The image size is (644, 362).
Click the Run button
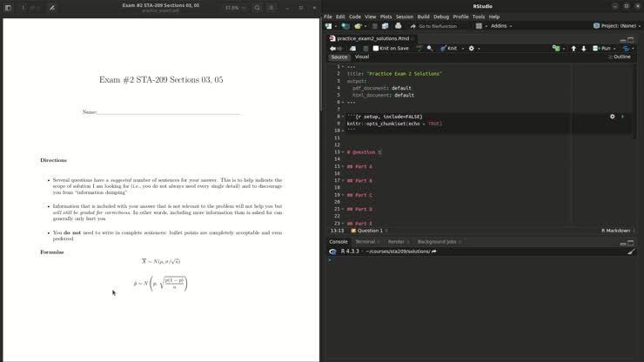(x=601, y=49)
